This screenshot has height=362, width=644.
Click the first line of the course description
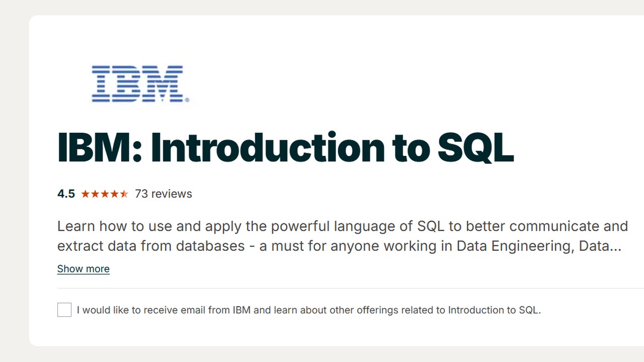[x=342, y=226]
